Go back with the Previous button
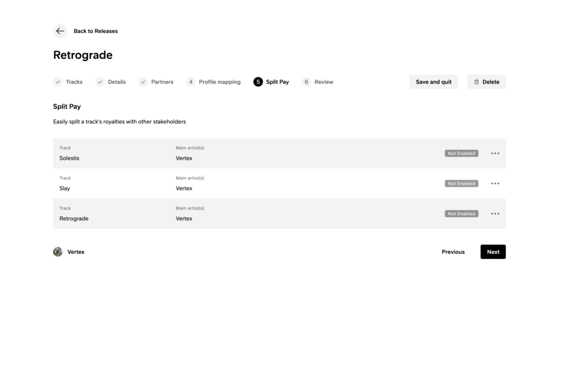Viewport: 566px width, 392px height. point(453,252)
